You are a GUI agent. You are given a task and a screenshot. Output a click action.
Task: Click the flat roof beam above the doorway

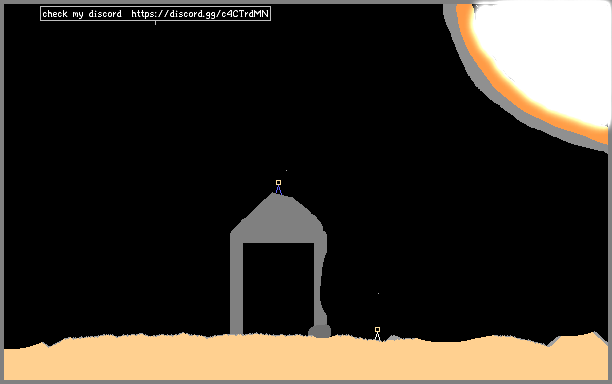click(x=278, y=237)
